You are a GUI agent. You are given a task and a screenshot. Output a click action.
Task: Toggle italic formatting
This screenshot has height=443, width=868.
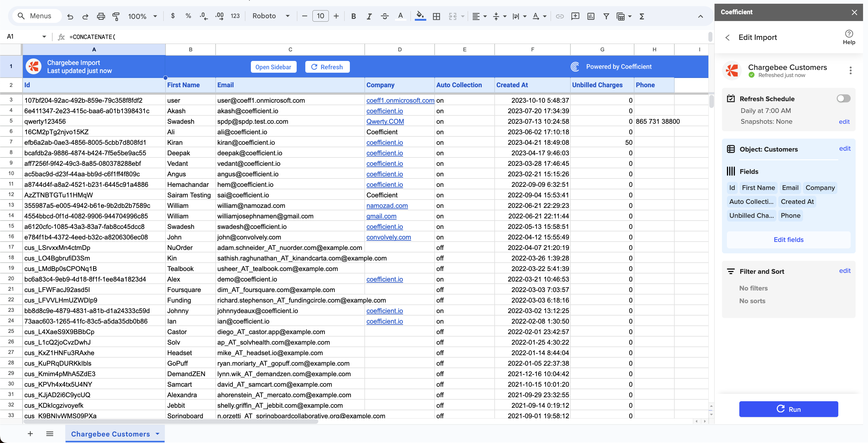tap(369, 16)
